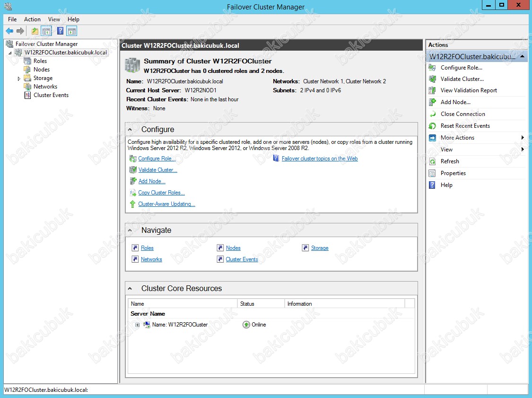The height and width of the screenshot is (398, 532).
Task: Click the blue Help toolbar icon
Action: (60, 31)
